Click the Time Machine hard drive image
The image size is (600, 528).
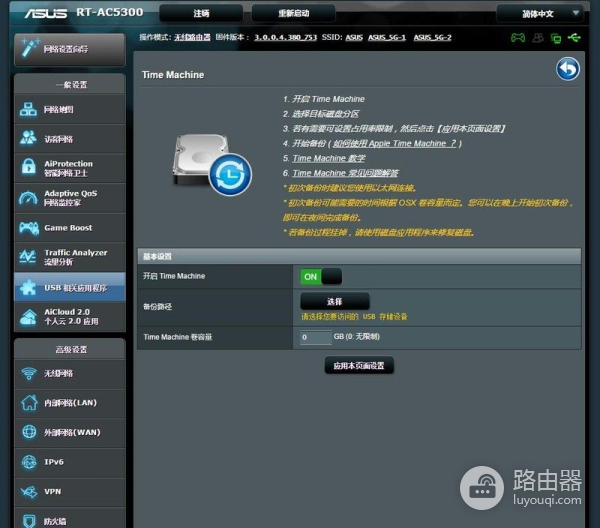coord(212,164)
